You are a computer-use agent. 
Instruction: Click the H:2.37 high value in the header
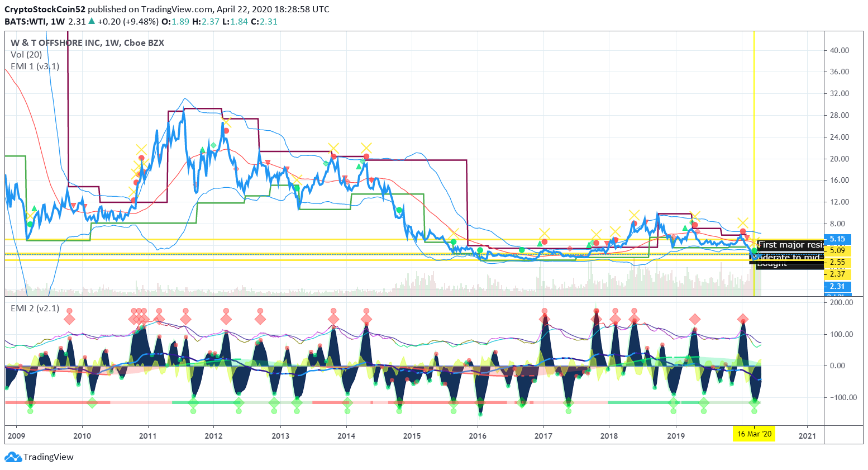pyautogui.click(x=206, y=22)
